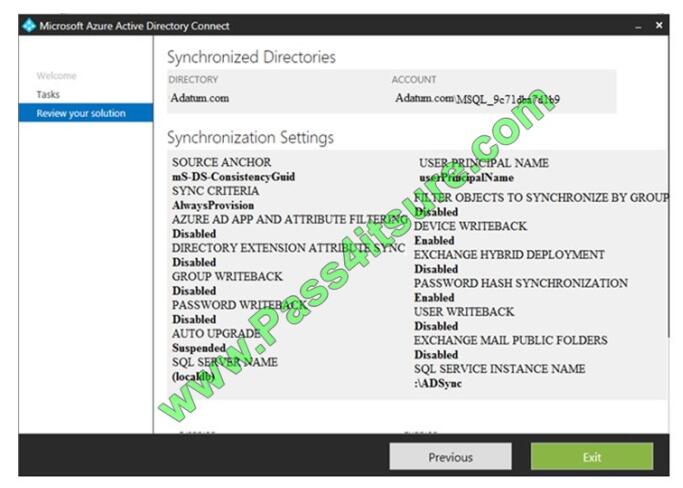
Task: Select the mS-DS-ConsistencyGuid value
Action: (233, 176)
